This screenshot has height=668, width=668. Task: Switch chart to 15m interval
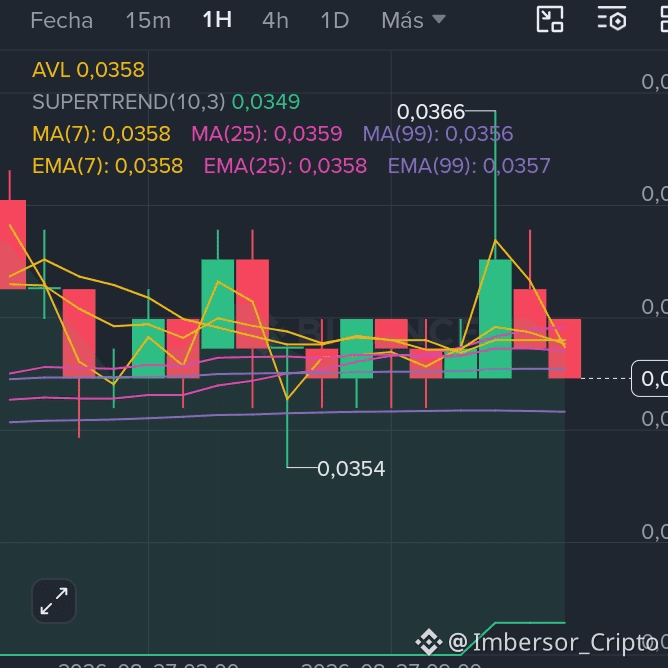click(148, 20)
